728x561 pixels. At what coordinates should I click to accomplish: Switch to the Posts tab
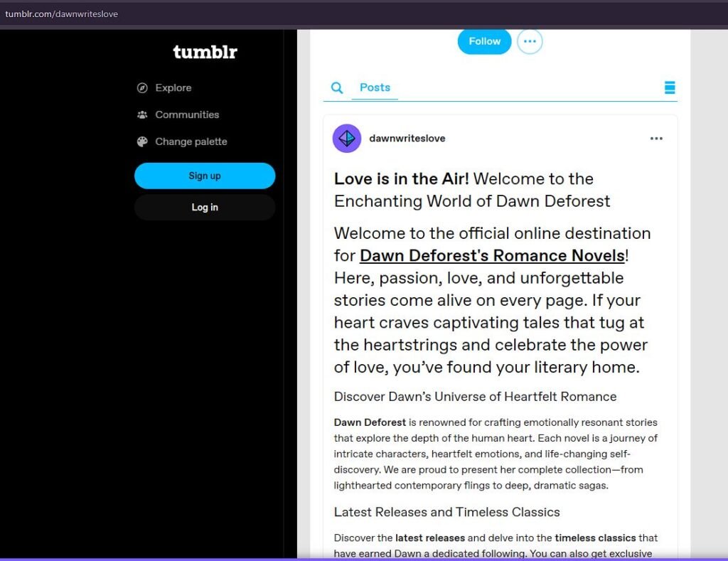point(375,87)
